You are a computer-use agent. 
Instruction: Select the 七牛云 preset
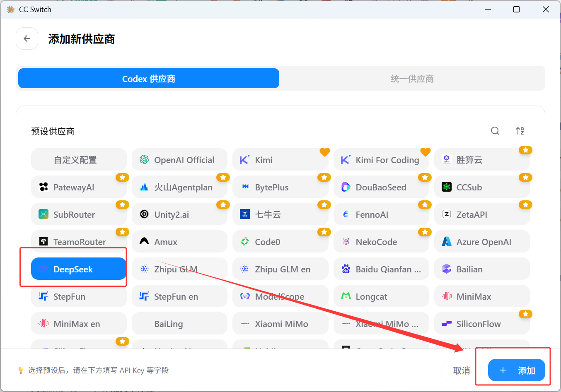coord(280,214)
